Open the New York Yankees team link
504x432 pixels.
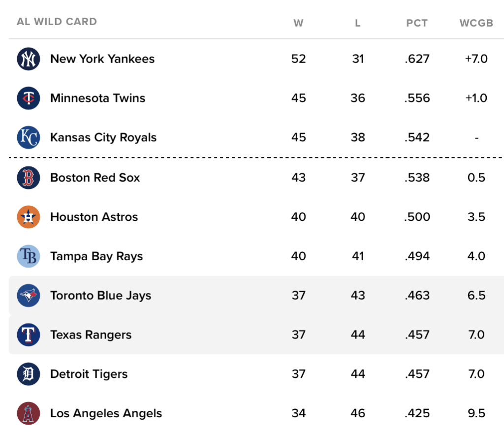point(102,59)
